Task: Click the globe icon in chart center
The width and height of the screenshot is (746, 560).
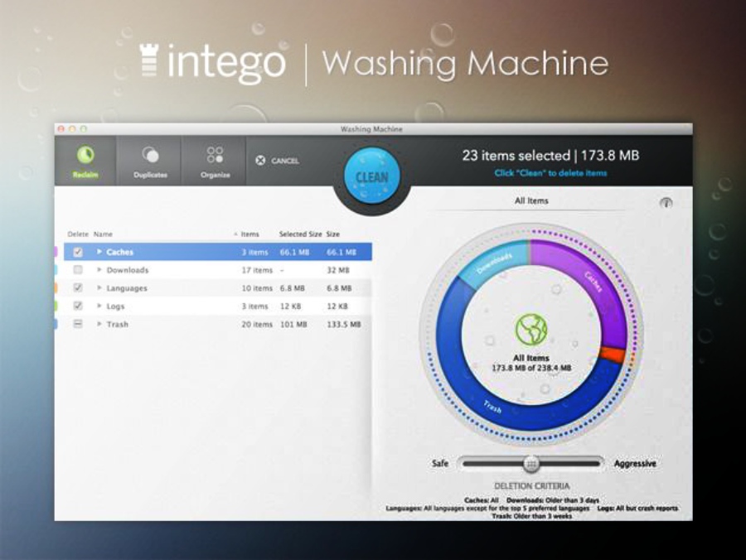Action: coord(531,330)
